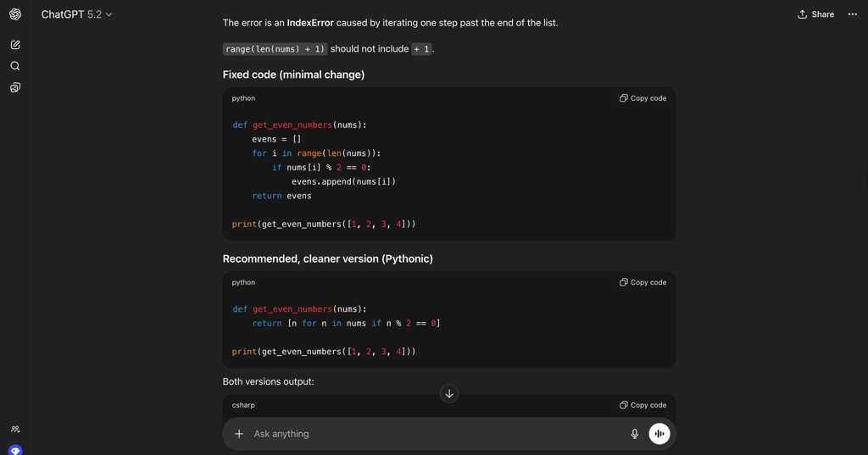Click the bold IndexError word
Screen dimensions: 868x455
(310, 23)
